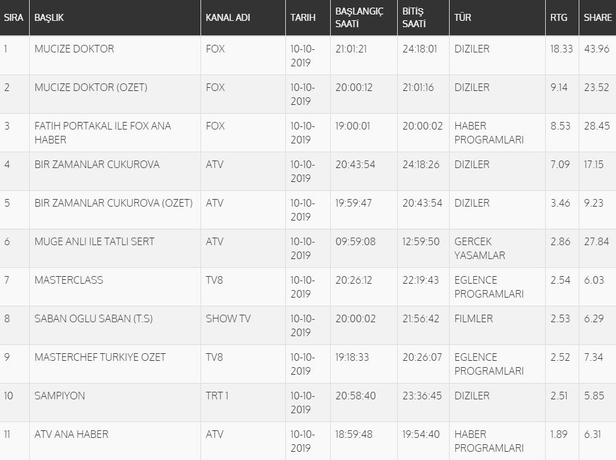The height and width of the screenshot is (460, 616).
Task: Select the BITIŞ SAATI column header
Action: [x=412, y=19]
